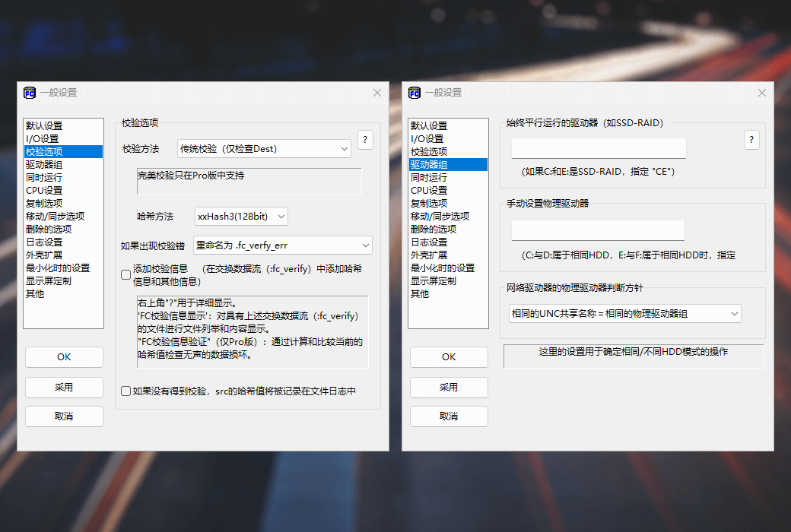The width and height of the screenshot is (791, 532).
Task: Click the ? help button in 驱动器组 dialog
Action: click(x=751, y=140)
